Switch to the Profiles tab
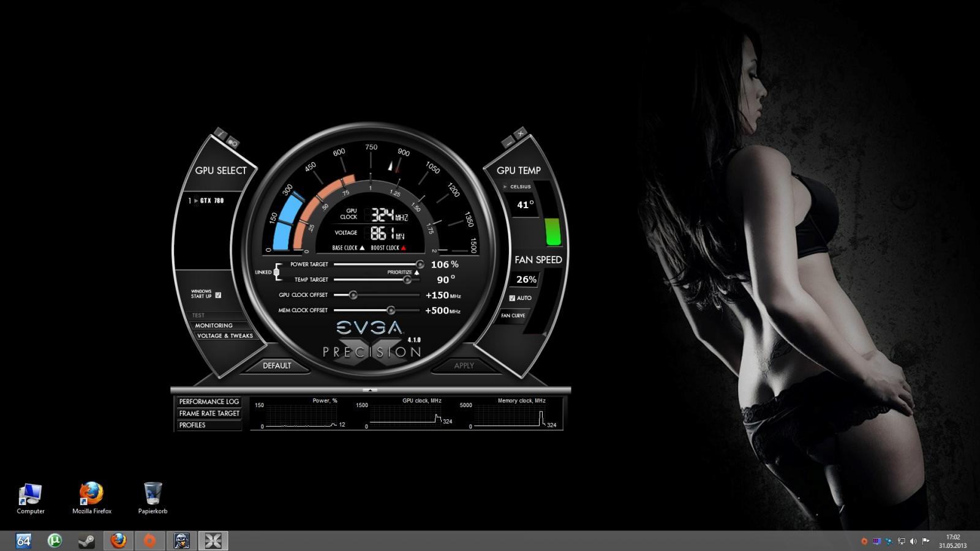 click(x=209, y=425)
